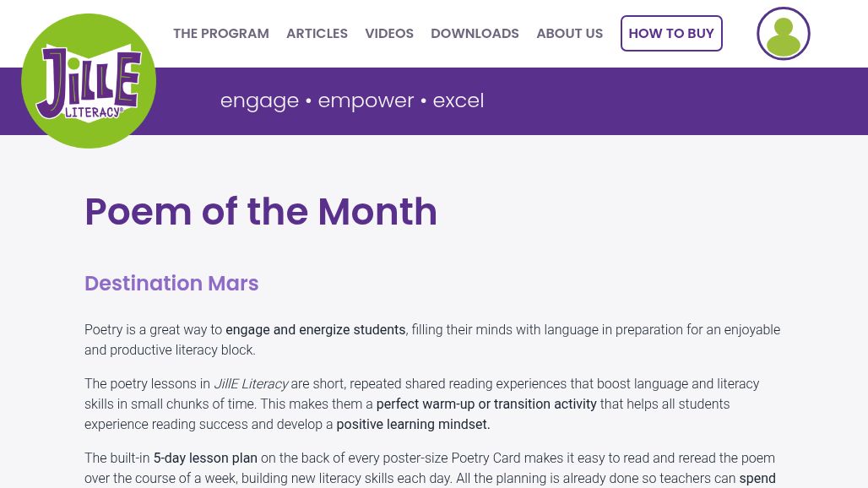The height and width of the screenshot is (488, 868).
Task: Click bold text engage and energize students
Action: (x=316, y=330)
